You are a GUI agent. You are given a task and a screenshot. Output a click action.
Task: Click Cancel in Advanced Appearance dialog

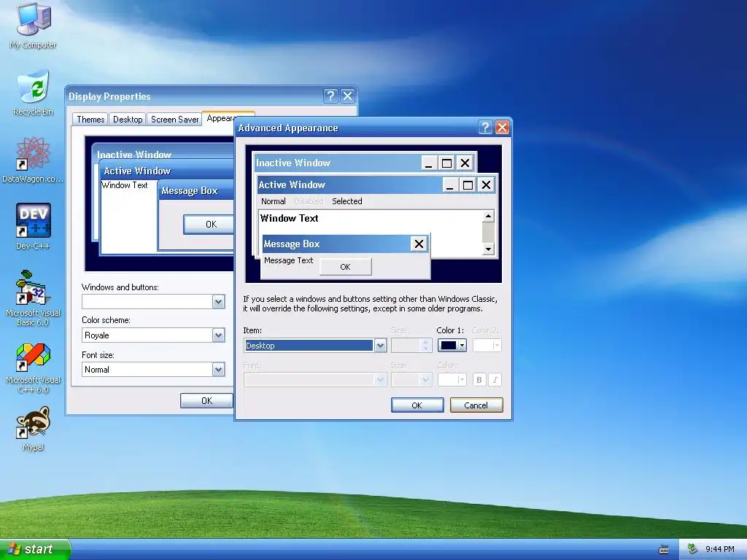[x=476, y=405]
